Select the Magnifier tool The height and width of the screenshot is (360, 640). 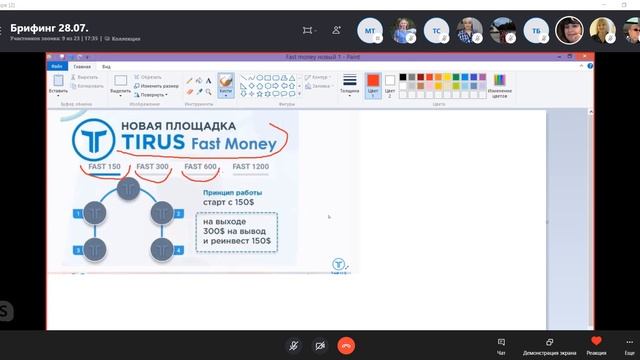click(x=209, y=92)
